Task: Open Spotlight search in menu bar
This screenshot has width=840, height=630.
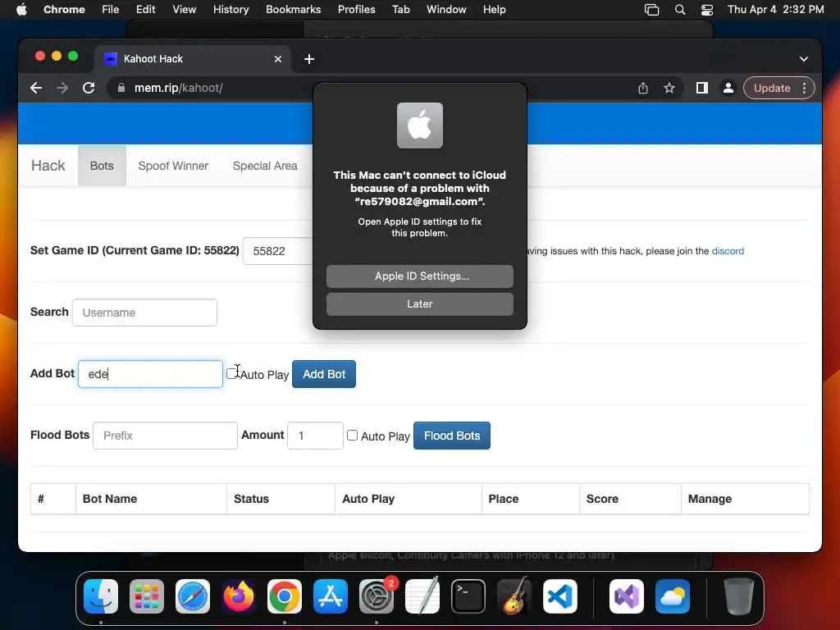Action: point(680,9)
